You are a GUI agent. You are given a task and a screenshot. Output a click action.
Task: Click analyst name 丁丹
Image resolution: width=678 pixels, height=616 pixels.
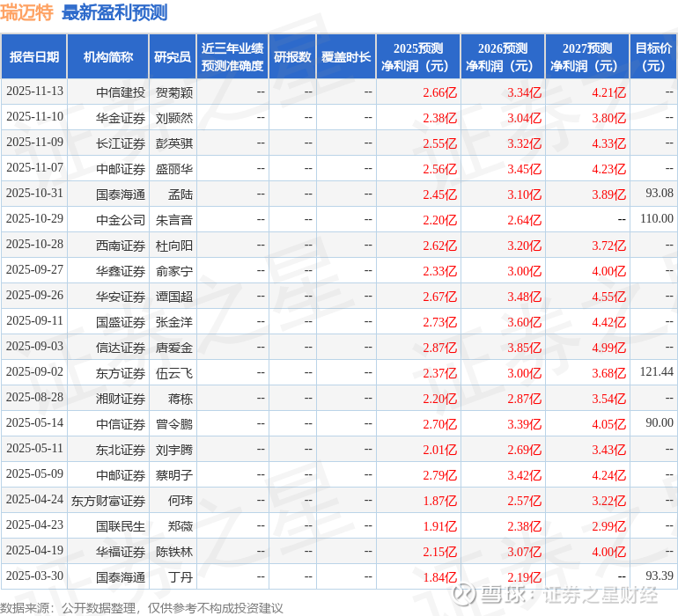181,577
